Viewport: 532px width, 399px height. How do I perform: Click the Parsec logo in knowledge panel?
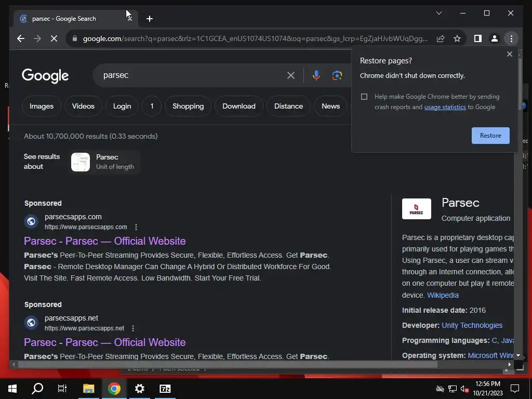pos(416,209)
